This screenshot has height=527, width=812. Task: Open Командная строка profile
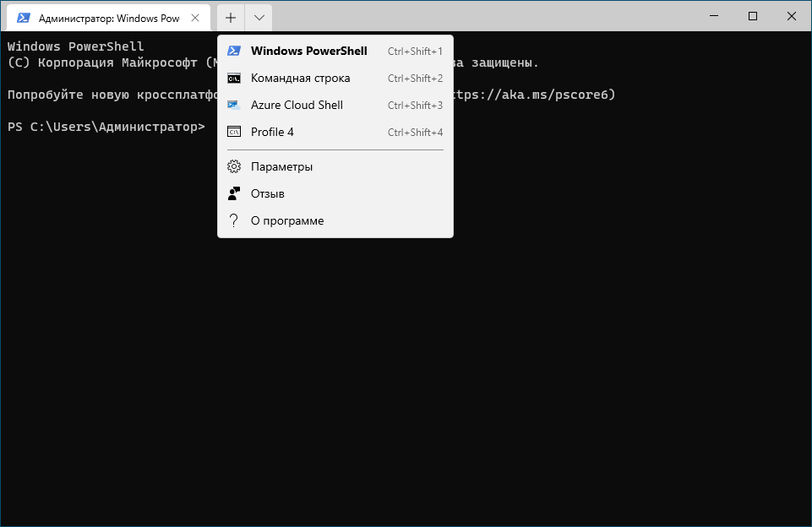[335, 79]
